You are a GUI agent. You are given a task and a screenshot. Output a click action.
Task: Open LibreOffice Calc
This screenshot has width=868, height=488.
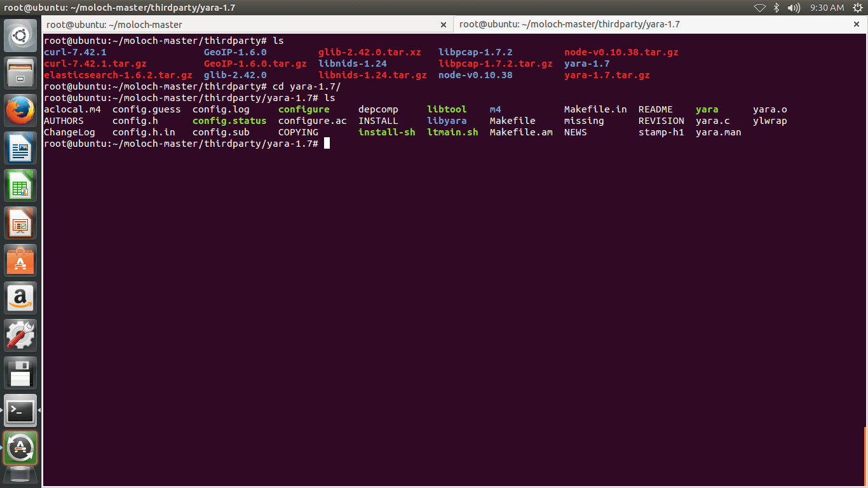[x=20, y=185]
